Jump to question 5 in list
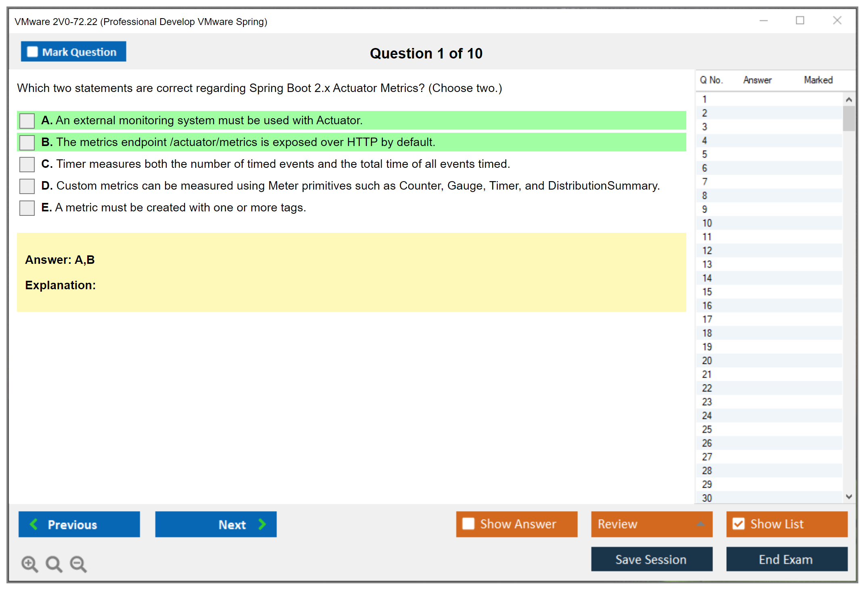 [704, 155]
